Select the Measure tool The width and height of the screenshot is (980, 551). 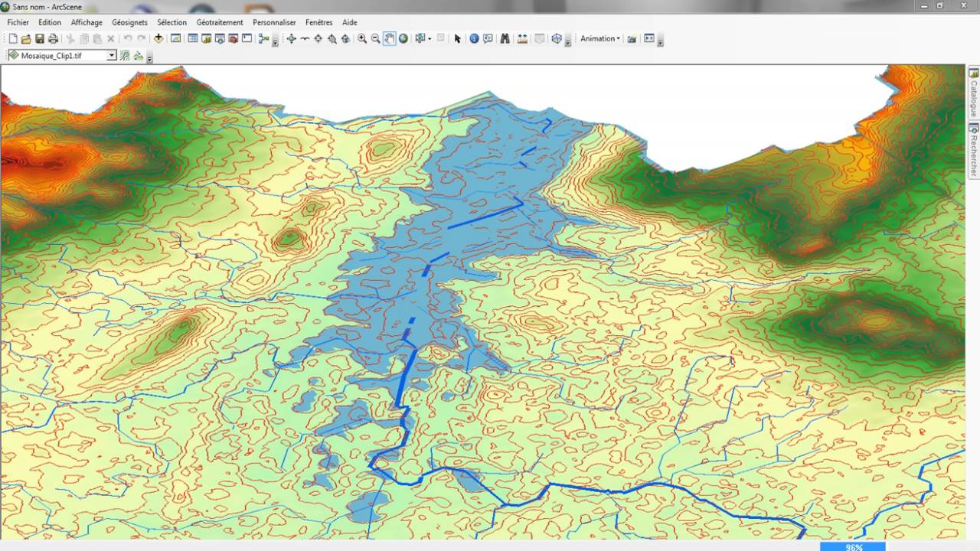pos(522,38)
